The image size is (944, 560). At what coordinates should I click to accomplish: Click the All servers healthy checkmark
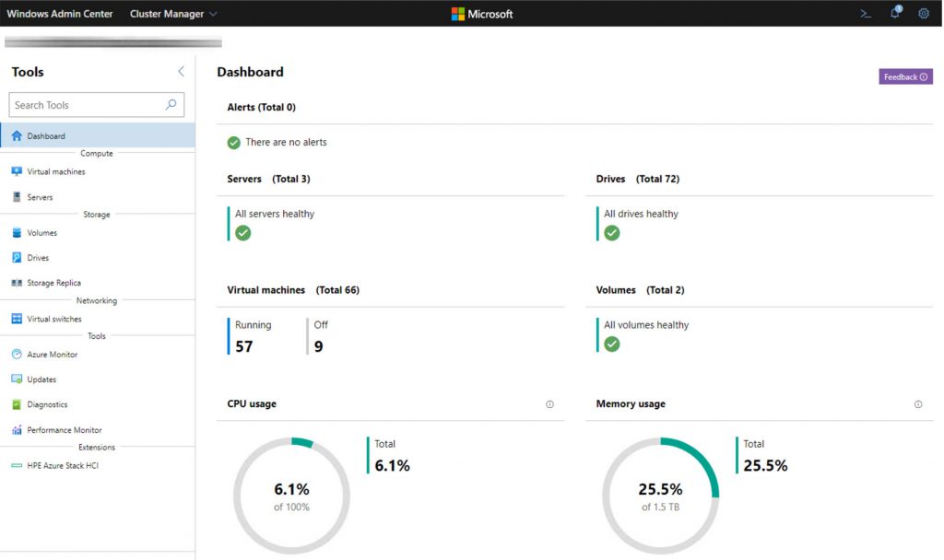[x=243, y=233]
